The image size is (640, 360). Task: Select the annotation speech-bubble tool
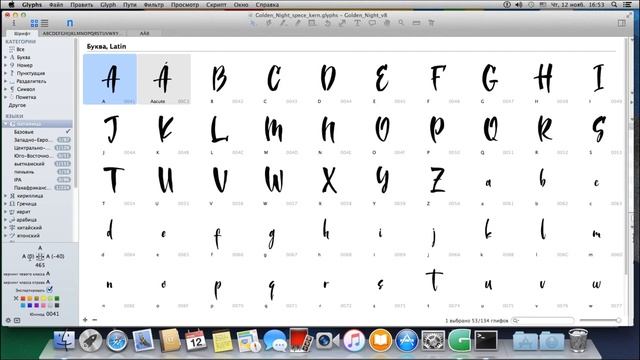[x=372, y=23]
